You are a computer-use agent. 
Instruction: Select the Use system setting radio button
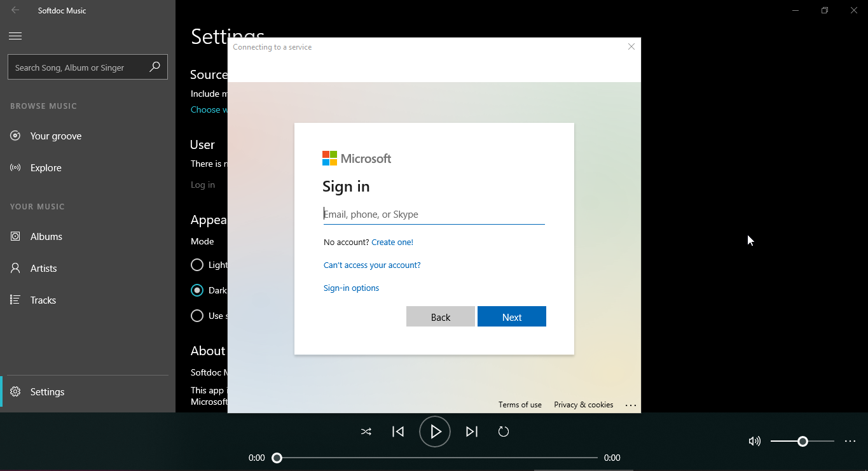(197, 316)
